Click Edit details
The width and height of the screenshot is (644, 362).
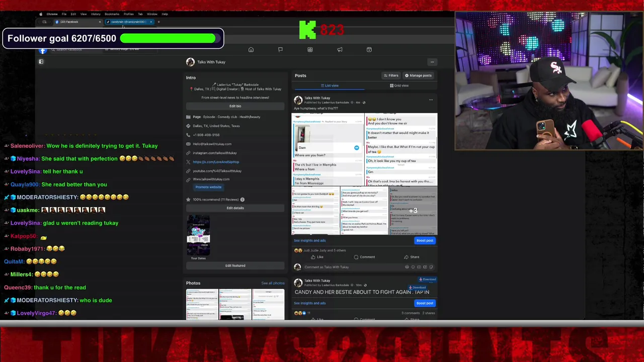[235, 208]
